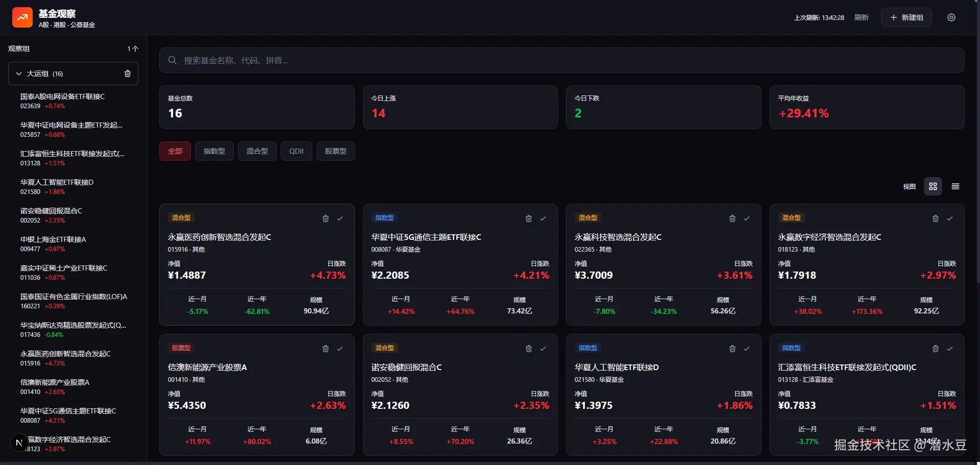Click the 基金观察 app logo icon
Image resolution: width=980 pixels, height=465 pixels.
pyautogui.click(x=22, y=17)
